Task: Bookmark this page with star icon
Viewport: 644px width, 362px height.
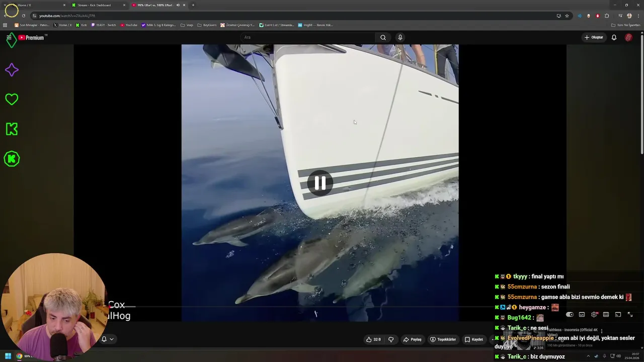Action: click(567, 16)
